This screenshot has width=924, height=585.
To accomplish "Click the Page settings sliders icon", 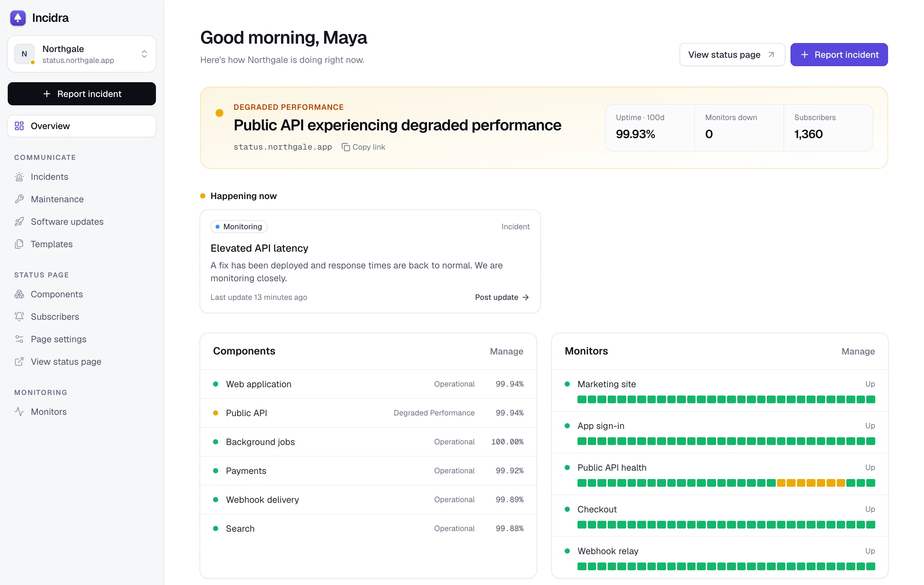I will pos(19,339).
